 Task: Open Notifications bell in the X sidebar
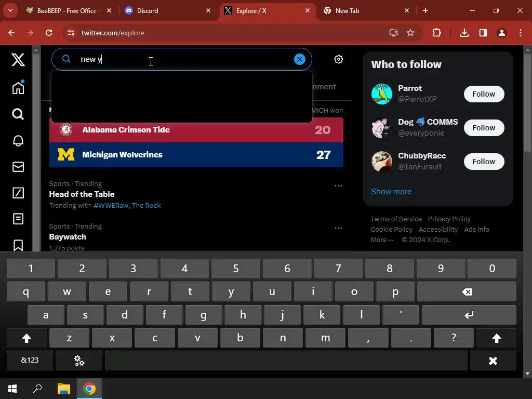point(18,140)
